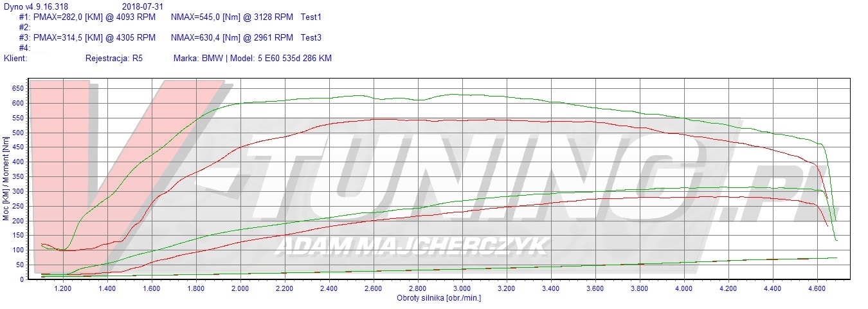Image resolution: width=868 pixels, height=309 pixels.
Task: Select the Marka: BMW text
Action: pyautogui.click(x=197, y=58)
